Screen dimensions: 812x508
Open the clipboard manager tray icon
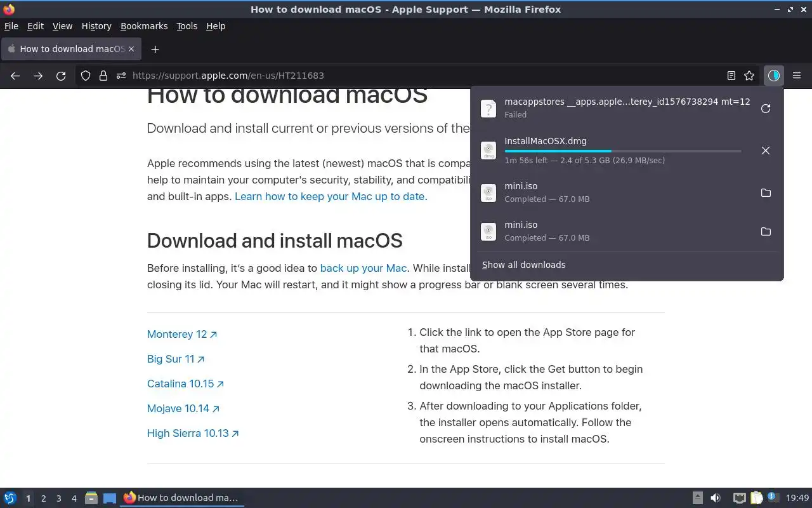pyautogui.click(x=756, y=498)
